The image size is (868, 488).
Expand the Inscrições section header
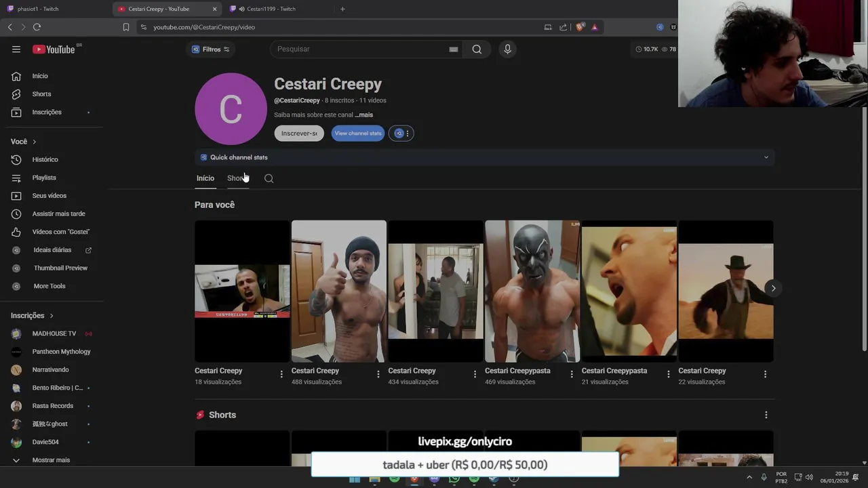[32, 316]
